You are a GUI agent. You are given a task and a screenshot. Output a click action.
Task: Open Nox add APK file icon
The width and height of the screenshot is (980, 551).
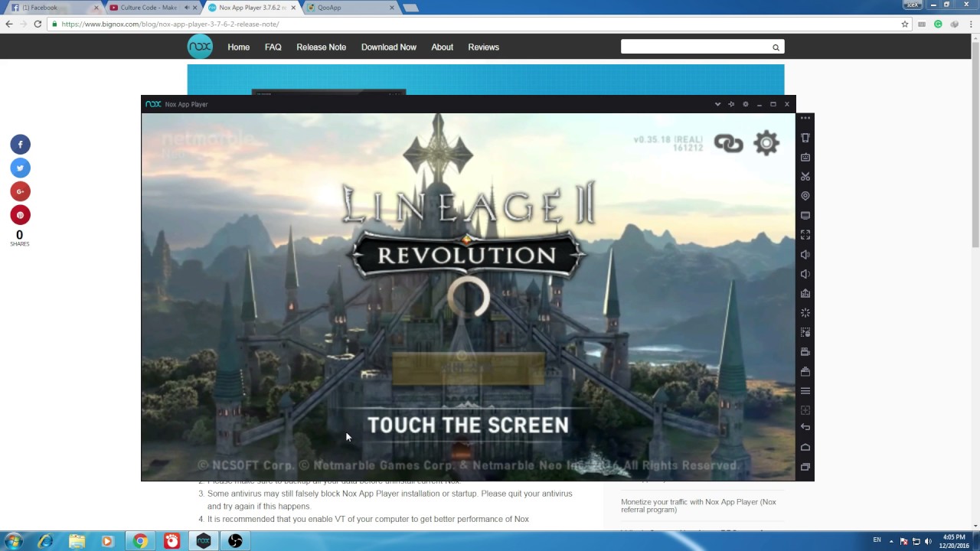click(805, 293)
